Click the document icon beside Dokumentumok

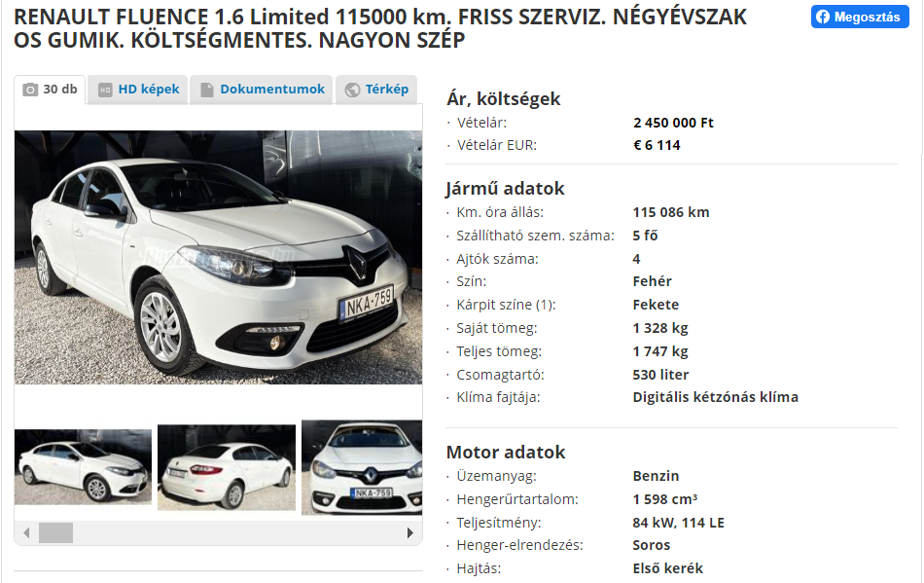[206, 90]
